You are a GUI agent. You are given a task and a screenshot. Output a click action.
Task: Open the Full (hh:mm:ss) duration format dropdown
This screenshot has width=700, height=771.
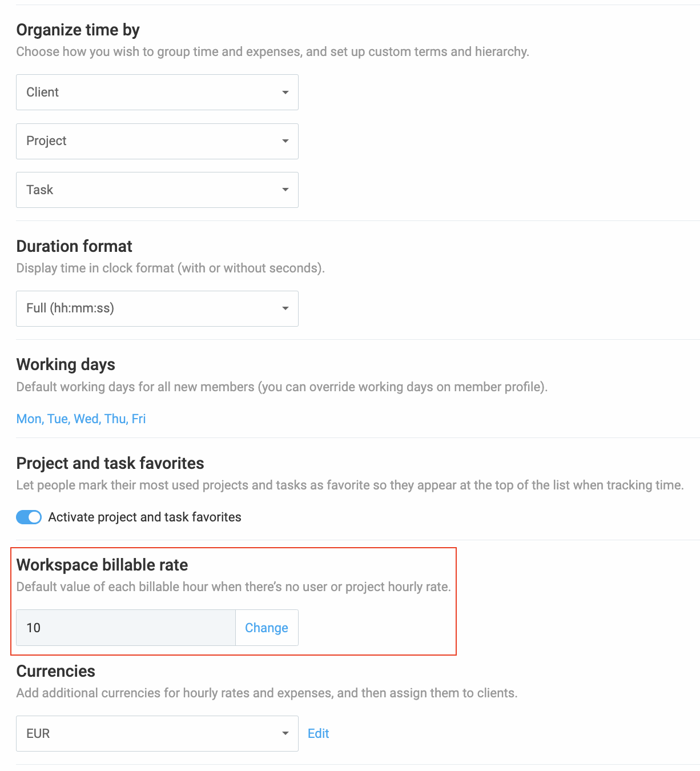157,308
